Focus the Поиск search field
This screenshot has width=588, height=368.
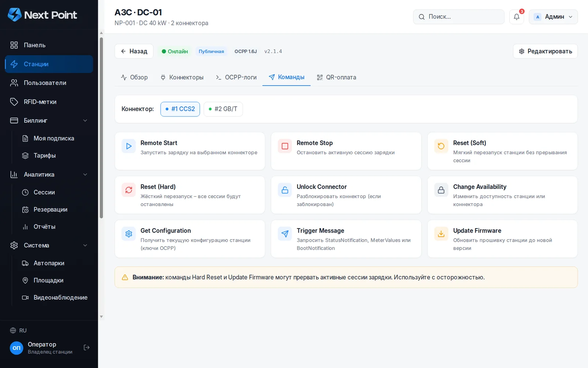pyautogui.click(x=459, y=17)
